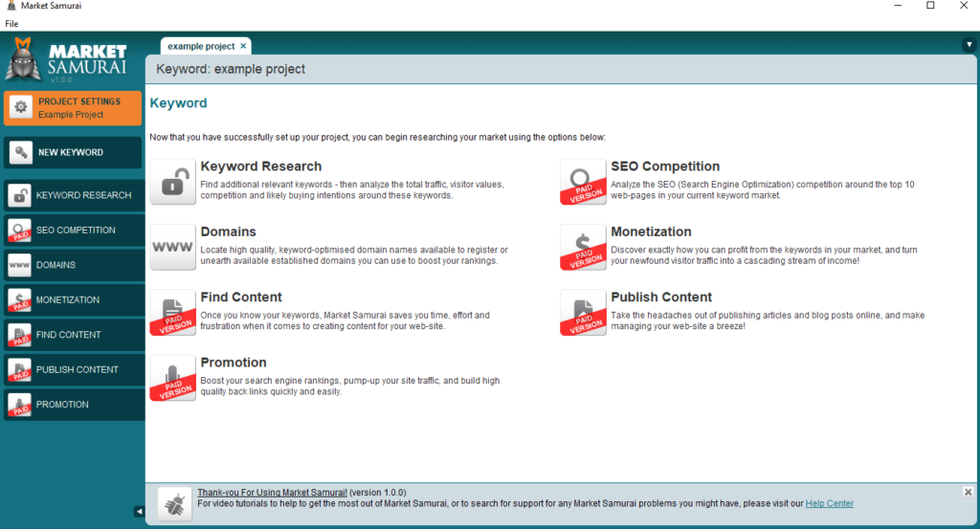Click 'Now that you have successfully set up' text
Screen dimensions: 980x529
point(377,138)
